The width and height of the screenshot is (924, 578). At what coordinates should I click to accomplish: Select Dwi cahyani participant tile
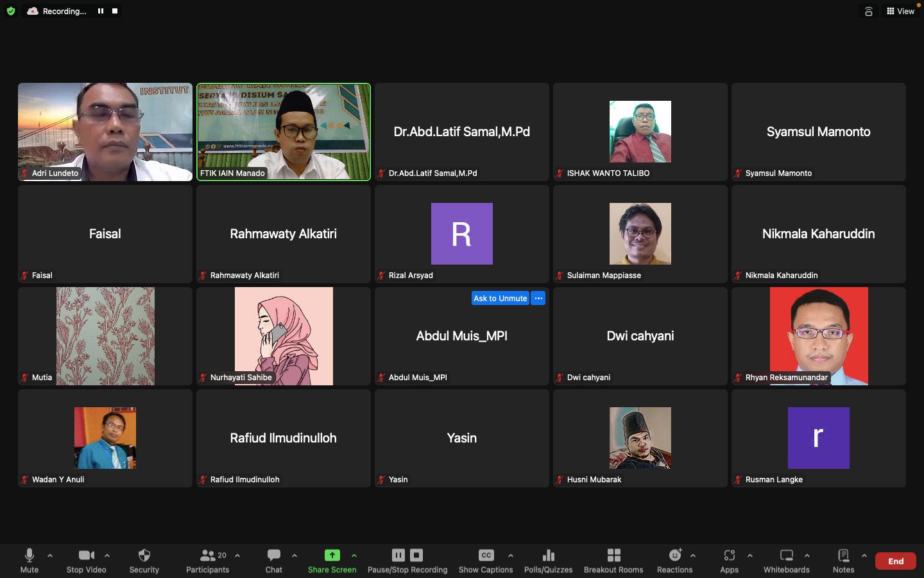pos(640,336)
